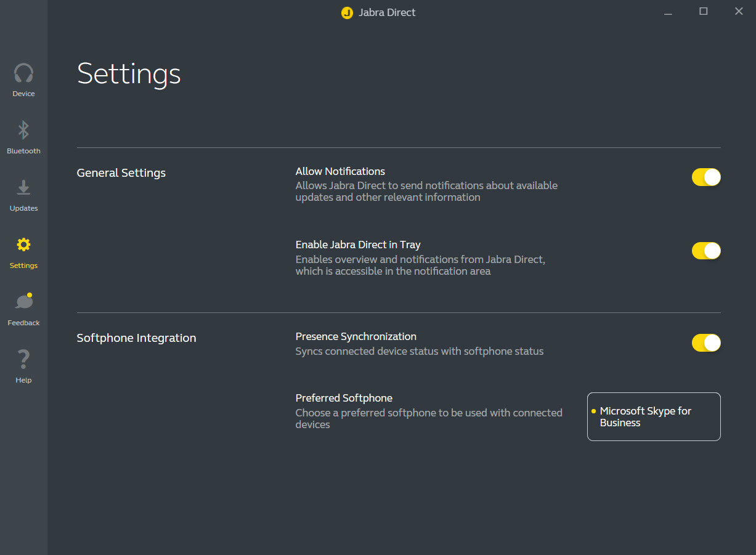Select the Settings gear icon
This screenshot has width=756, height=555.
[23, 245]
